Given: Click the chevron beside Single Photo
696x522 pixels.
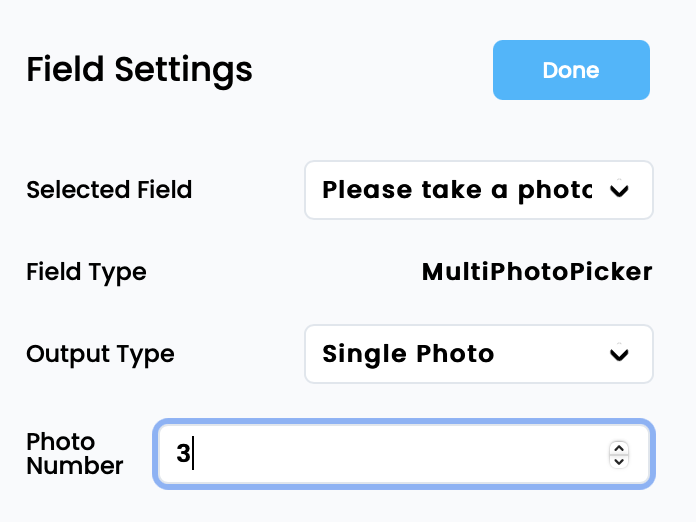Looking at the screenshot, I should coord(619,354).
